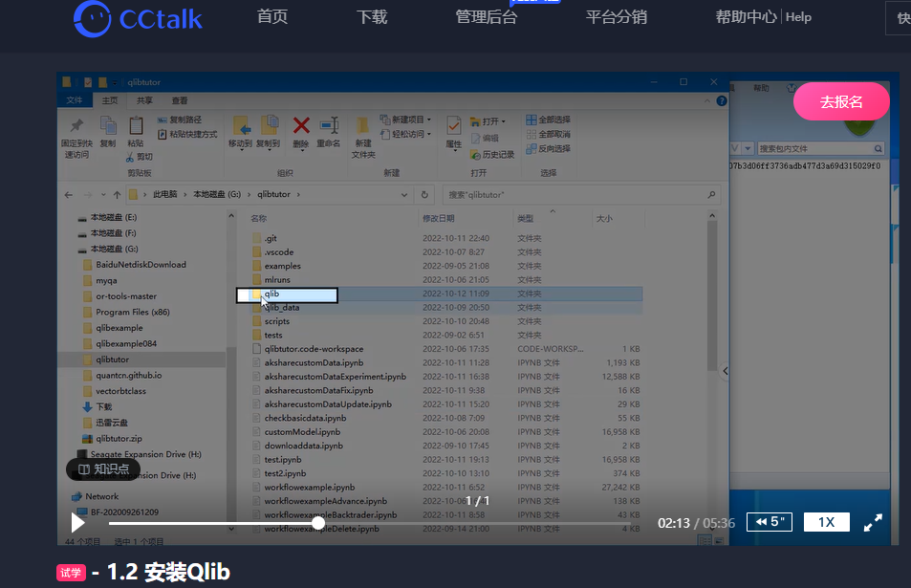This screenshot has width=911, height=588.
Task: Click the 搜索"qlibtutor" search field
Action: [581, 195]
